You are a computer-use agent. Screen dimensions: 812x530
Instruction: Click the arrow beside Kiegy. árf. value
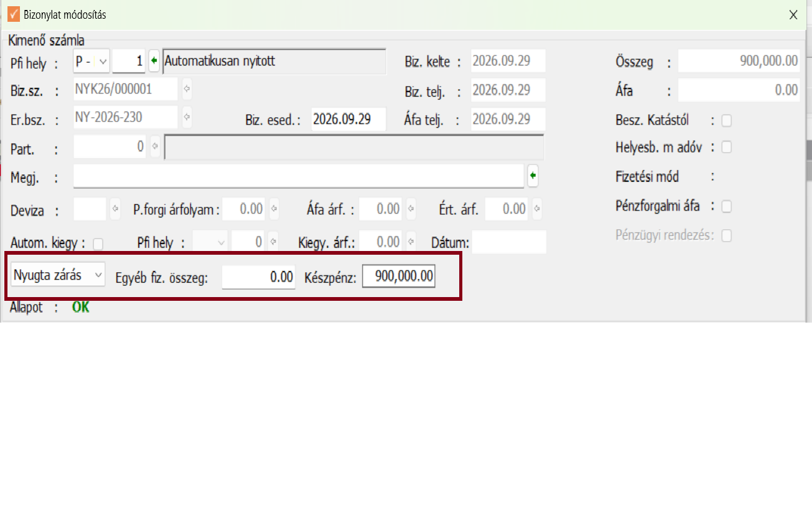coord(411,241)
